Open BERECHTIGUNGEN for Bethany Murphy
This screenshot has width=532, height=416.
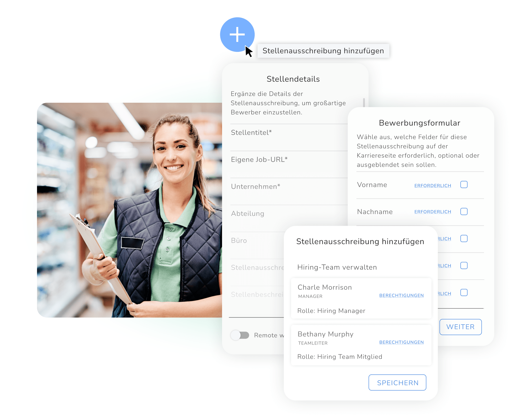(401, 342)
